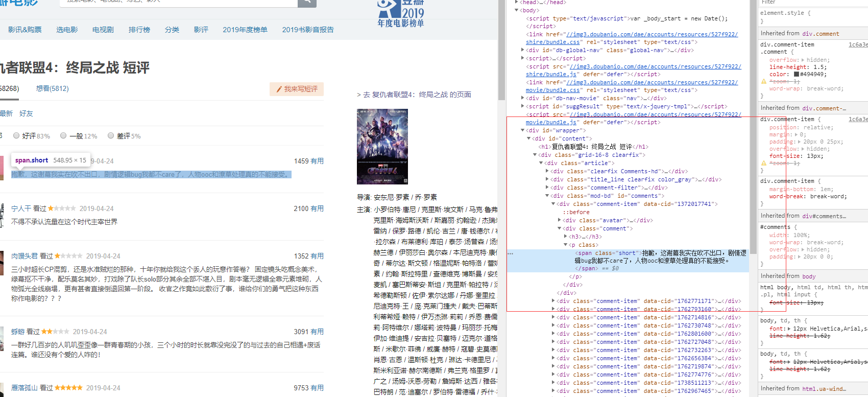Screen dimensions: 868x397
Task: Collapse the wrapper div node
Action: click(522, 130)
